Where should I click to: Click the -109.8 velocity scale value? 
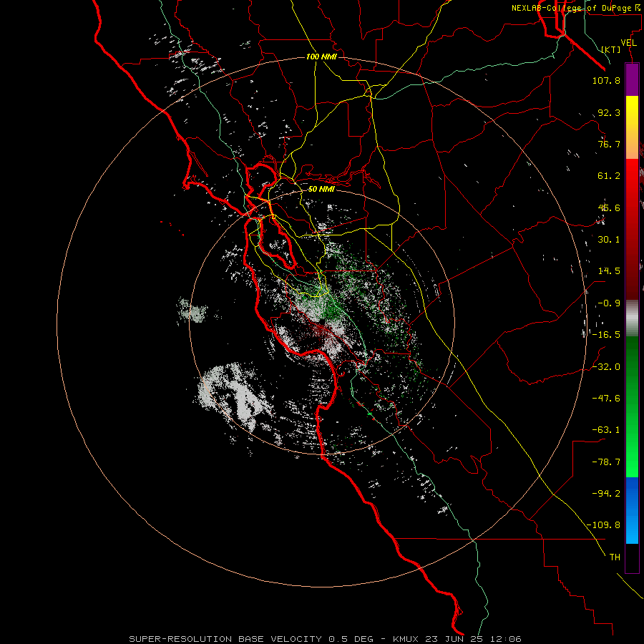[x=603, y=525]
